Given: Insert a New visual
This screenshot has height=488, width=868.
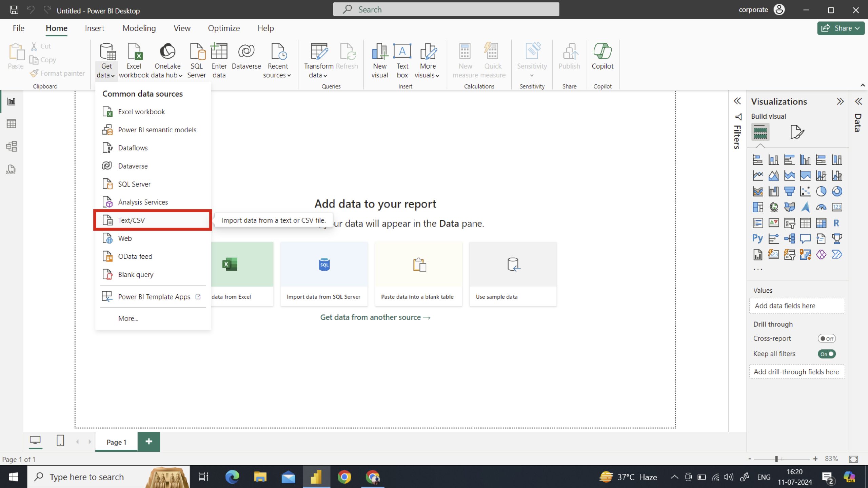Looking at the screenshot, I should tap(380, 61).
